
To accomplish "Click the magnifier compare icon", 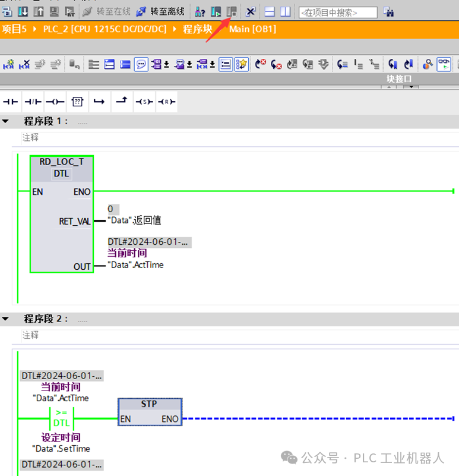I will click(x=428, y=64).
